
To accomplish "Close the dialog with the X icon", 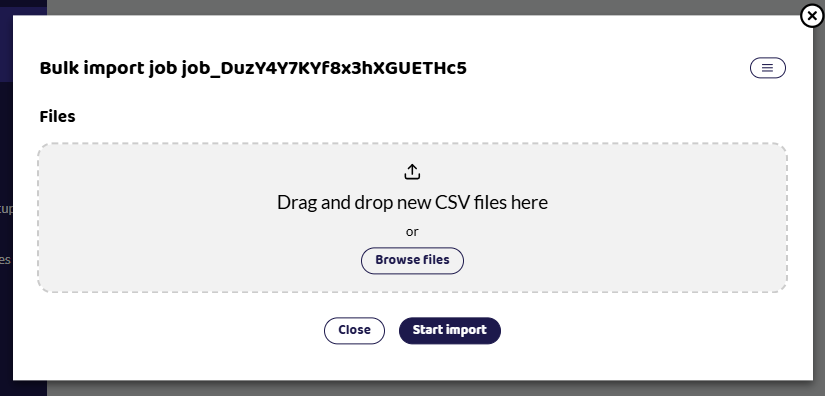I will coord(812,16).
